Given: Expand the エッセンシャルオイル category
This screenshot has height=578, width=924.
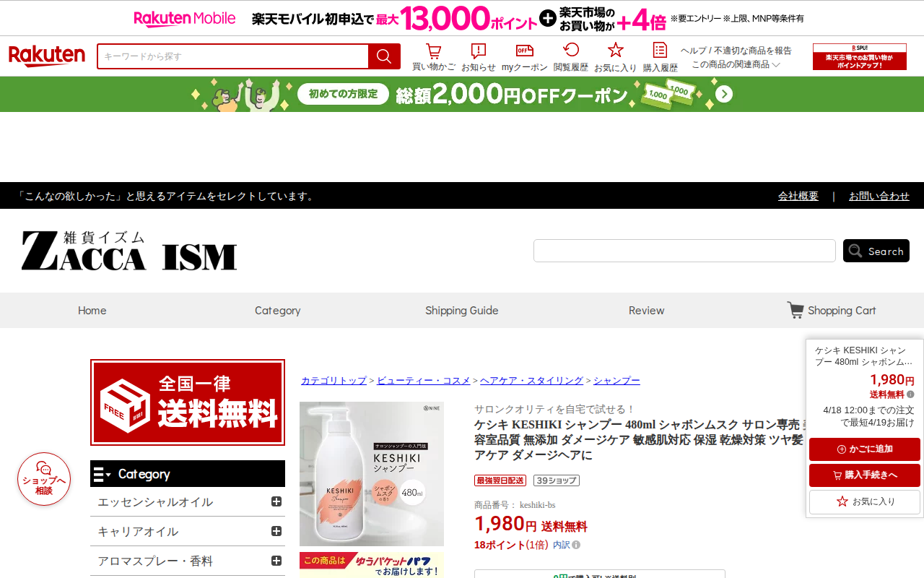Looking at the screenshot, I should (x=276, y=501).
